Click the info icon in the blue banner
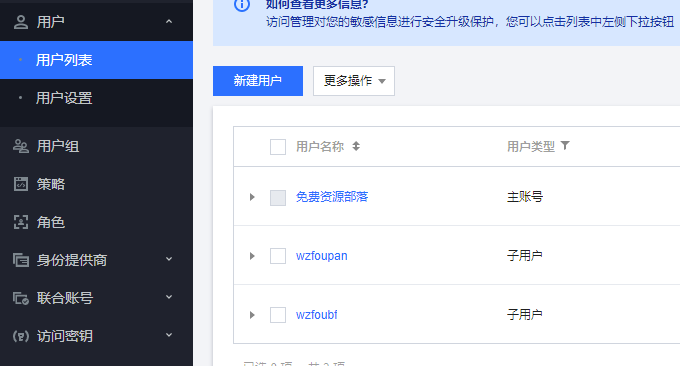The image size is (680, 366). pyautogui.click(x=242, y=4)
